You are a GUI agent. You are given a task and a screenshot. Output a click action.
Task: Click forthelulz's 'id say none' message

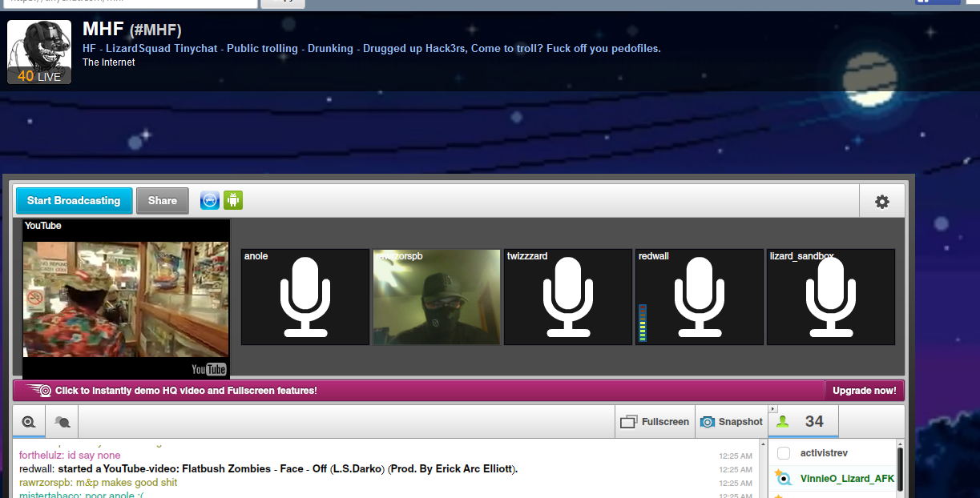70,456
